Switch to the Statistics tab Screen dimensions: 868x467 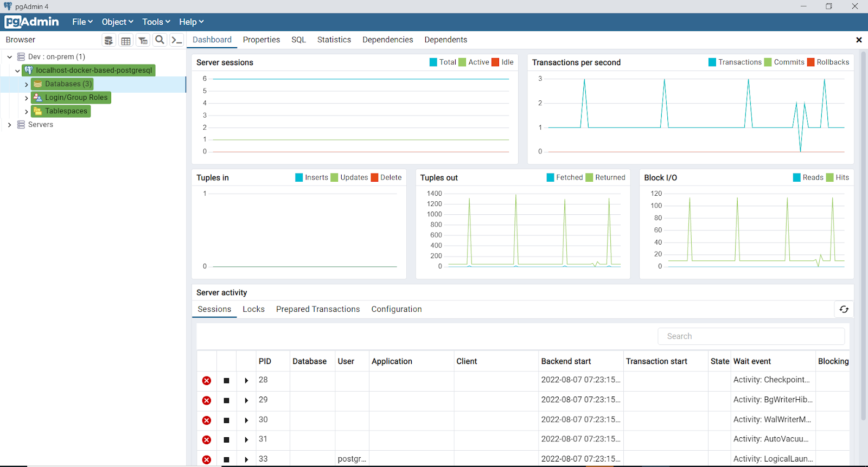pyautogui.click(x=334, y=40)
